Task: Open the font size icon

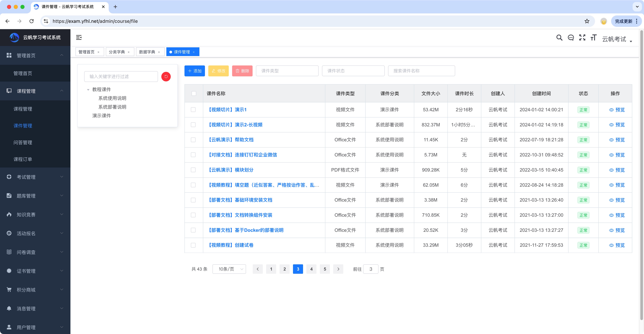Action: (594, 38)
